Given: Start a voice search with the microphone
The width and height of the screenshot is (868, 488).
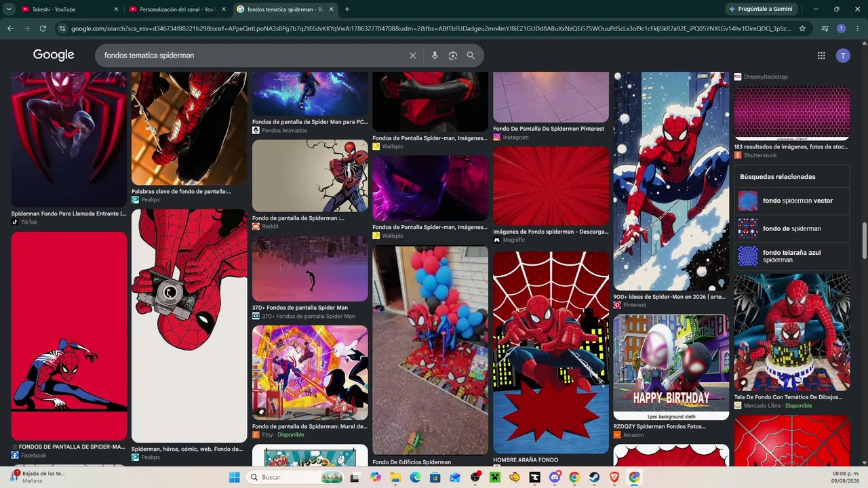Looking at the screenshot, I should [x=435, y=56].
